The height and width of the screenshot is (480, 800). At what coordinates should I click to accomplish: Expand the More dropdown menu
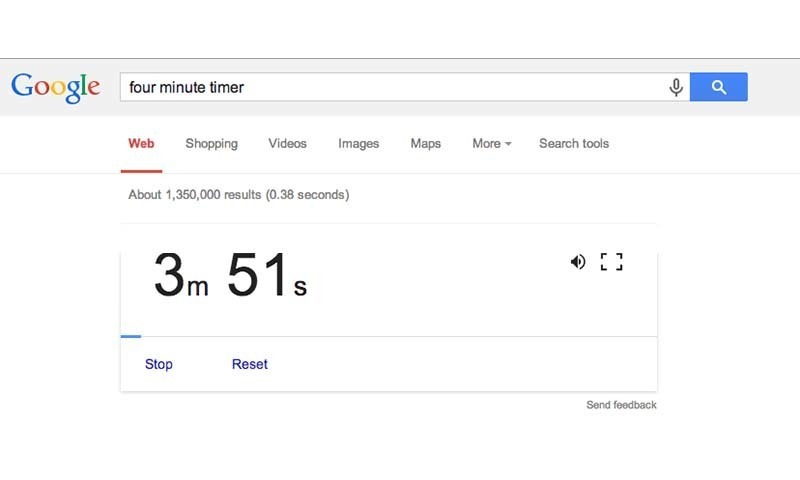click(x=491, y=144)
